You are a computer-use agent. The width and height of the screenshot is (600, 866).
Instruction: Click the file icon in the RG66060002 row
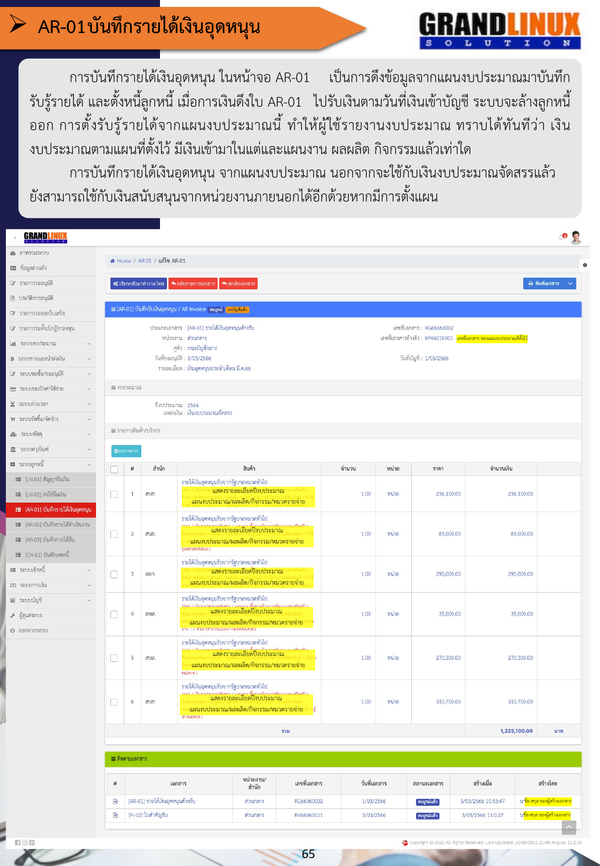(115, 801)
